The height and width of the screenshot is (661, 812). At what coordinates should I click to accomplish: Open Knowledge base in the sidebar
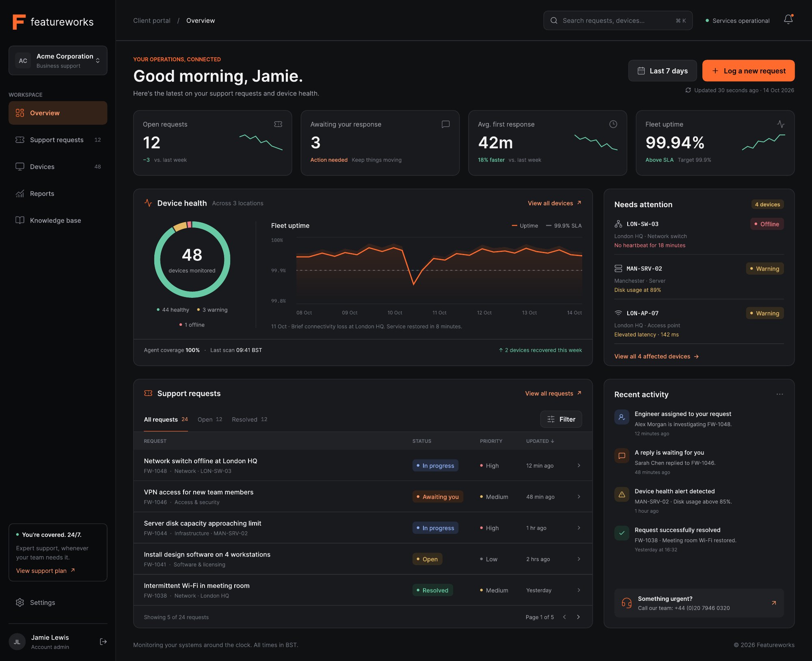58,220
